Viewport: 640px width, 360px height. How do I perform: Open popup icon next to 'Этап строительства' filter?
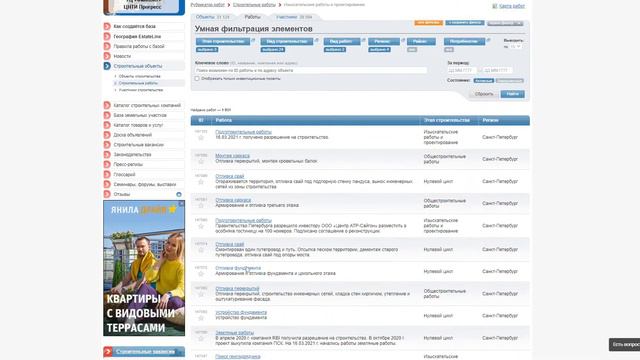(x=253, y=40)
